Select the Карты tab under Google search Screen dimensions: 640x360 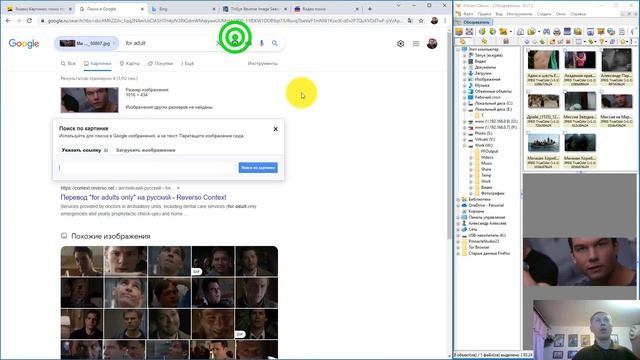pyautogui.click(x=129, y=64)
